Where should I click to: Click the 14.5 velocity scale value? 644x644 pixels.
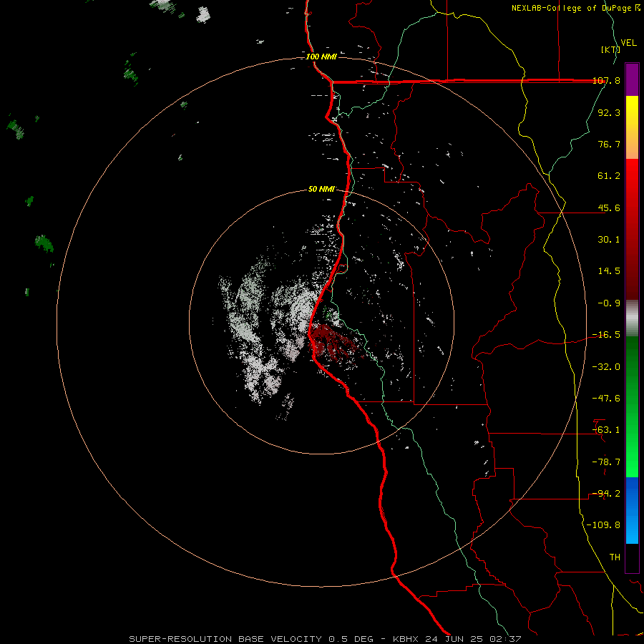[x=609, y=271]
